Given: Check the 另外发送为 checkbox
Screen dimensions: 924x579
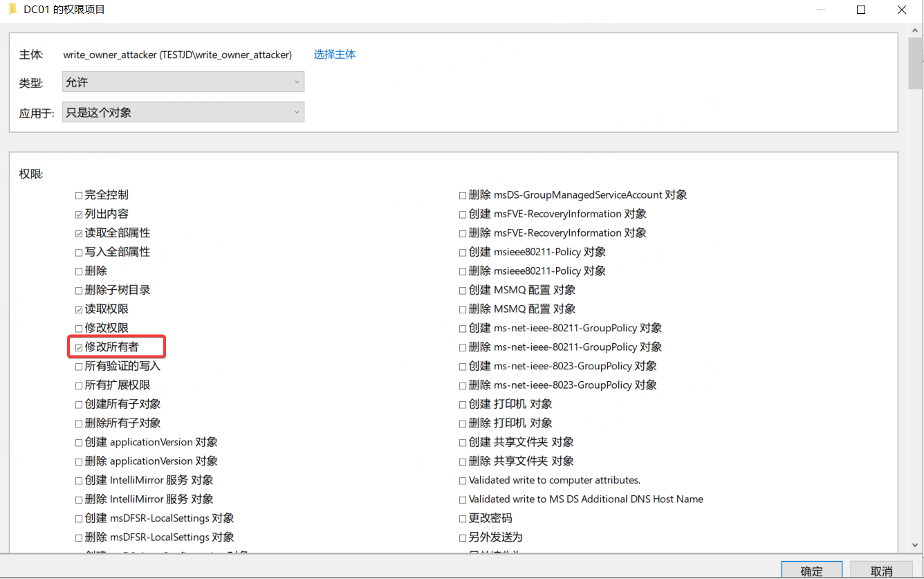Looking at the screenshot, I should (463, 537).
